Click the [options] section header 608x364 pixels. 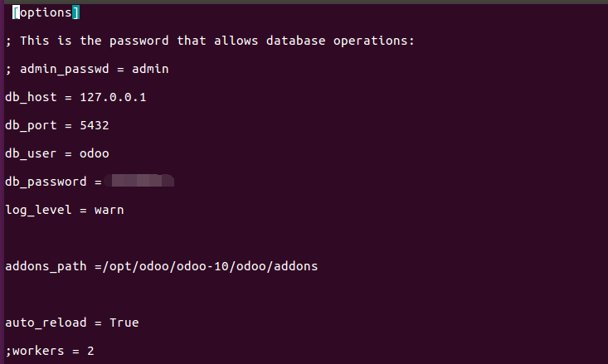click(46, 12)
